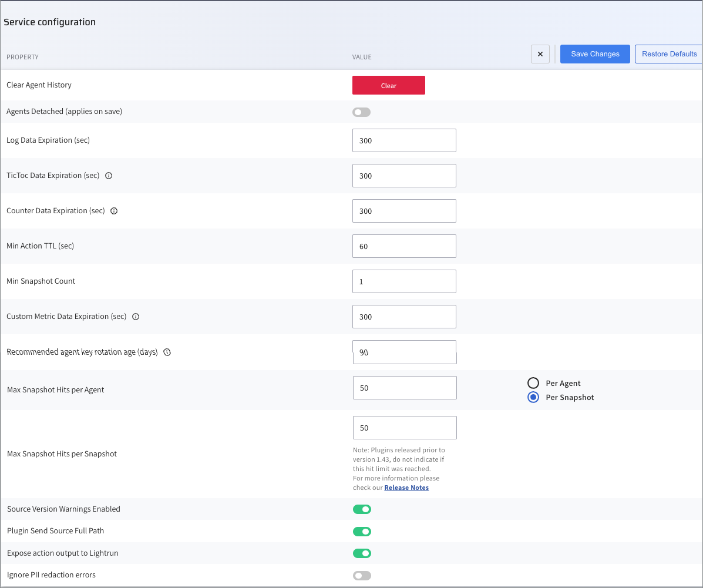Disable Expose action output to Lightrun

pos(362,553)
